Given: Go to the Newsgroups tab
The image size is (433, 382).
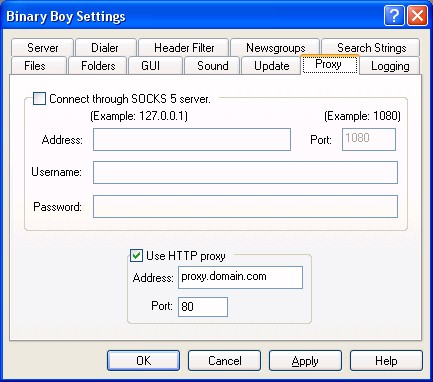Looking at the screenshot, I should point(275,48).
